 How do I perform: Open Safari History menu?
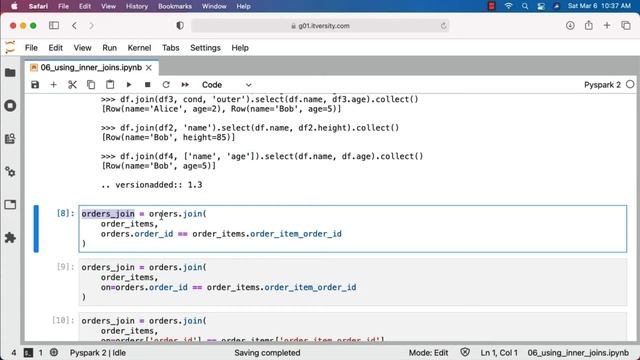137,6
